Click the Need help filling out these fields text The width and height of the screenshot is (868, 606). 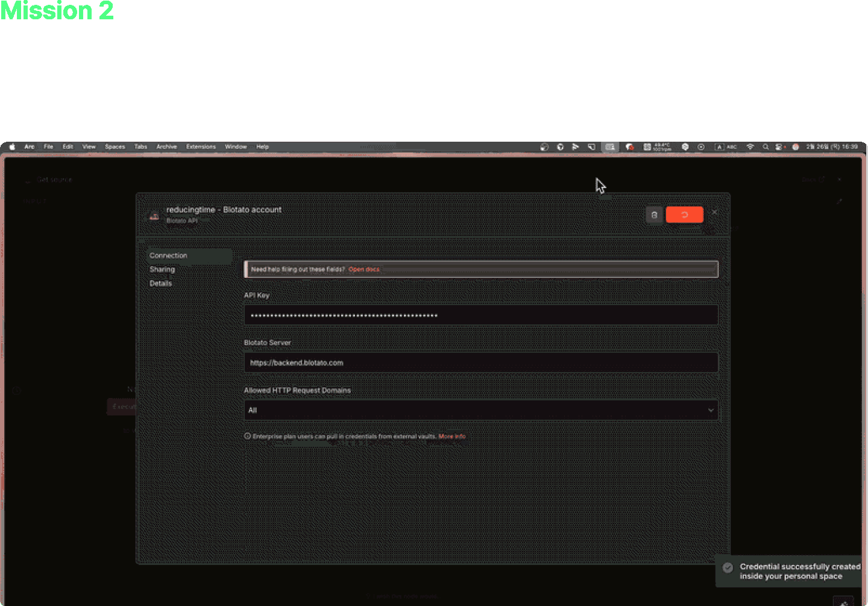298,270
